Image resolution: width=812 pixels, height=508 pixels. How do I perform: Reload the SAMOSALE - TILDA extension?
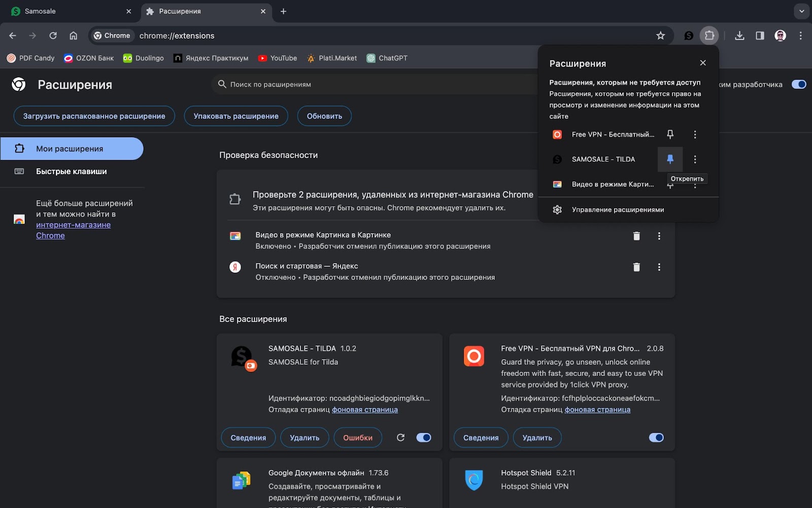[x=400, y=437]
